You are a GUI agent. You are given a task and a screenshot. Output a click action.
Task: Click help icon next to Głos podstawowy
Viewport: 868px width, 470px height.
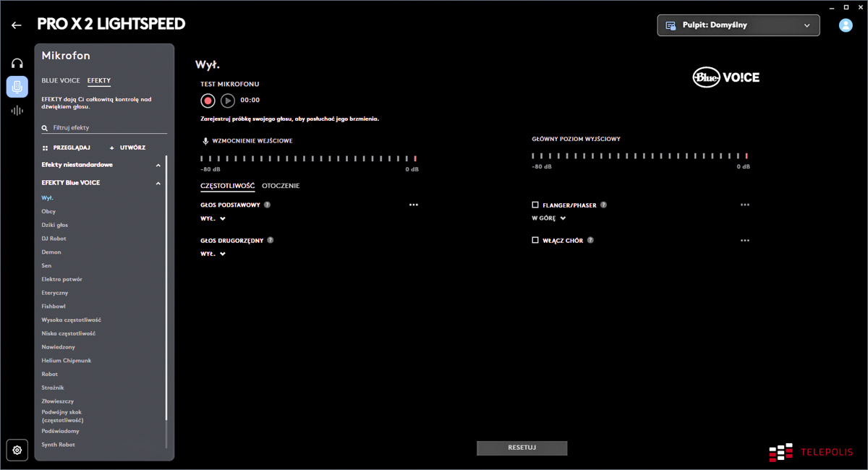[x=267, y=205]
